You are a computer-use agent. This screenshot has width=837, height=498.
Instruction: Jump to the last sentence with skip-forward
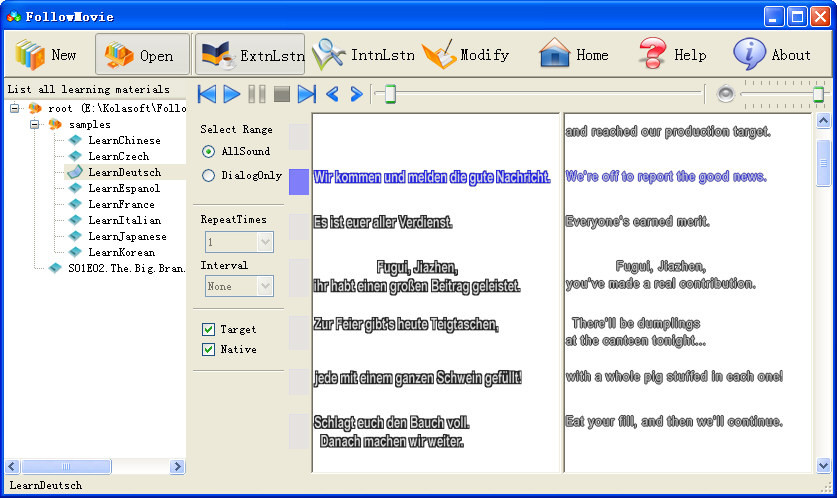[x=307, y=94]
